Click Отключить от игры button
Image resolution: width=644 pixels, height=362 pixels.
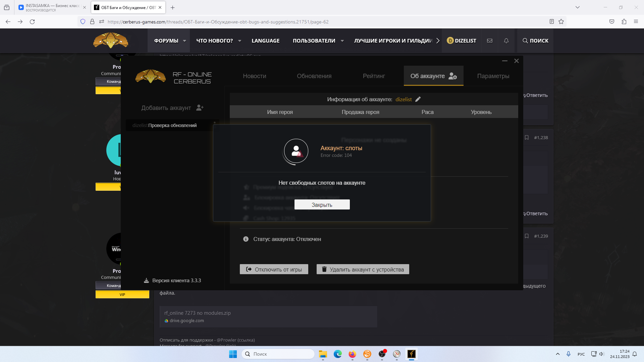click(274, 269)
